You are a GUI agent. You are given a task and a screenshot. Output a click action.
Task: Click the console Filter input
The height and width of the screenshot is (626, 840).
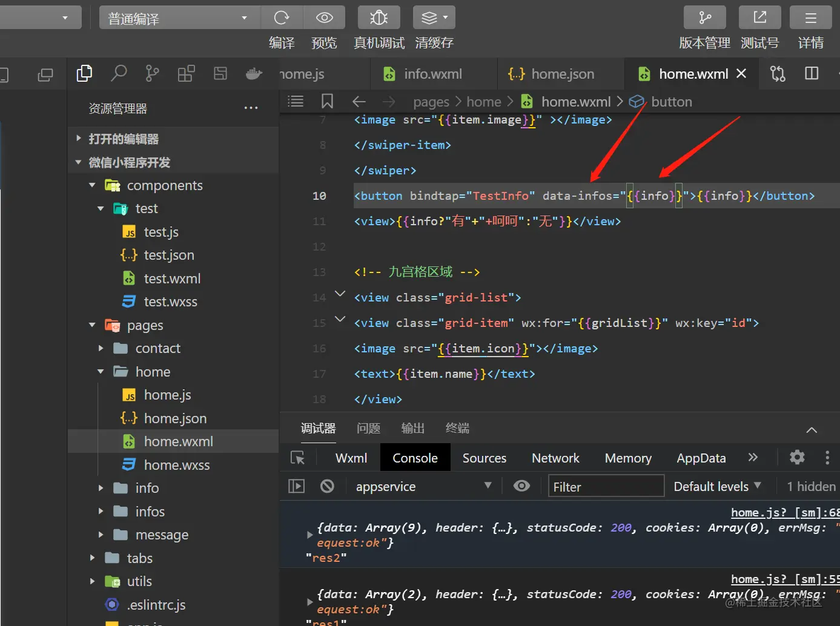pos(606,486)
